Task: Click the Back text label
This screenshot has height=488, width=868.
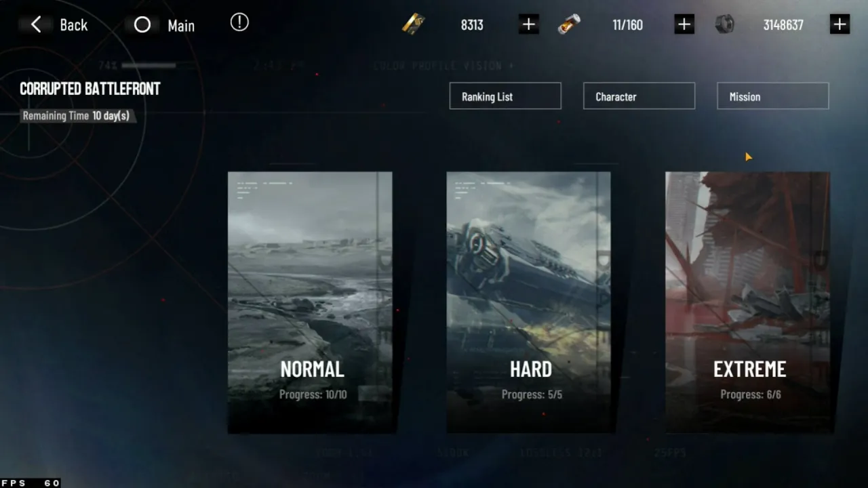Action: click(x=73, y=25)
